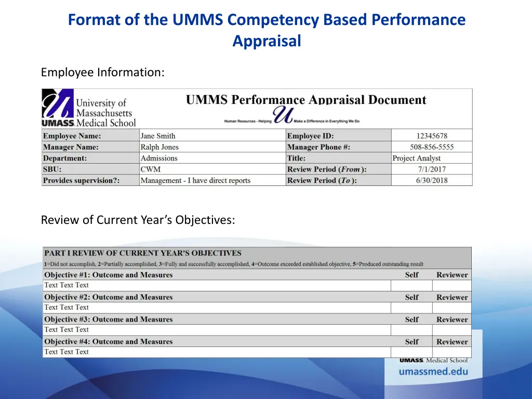Click the Reviewer rating cell for Objective #3
Screen dimensions: 532x399
pos(452,330)
